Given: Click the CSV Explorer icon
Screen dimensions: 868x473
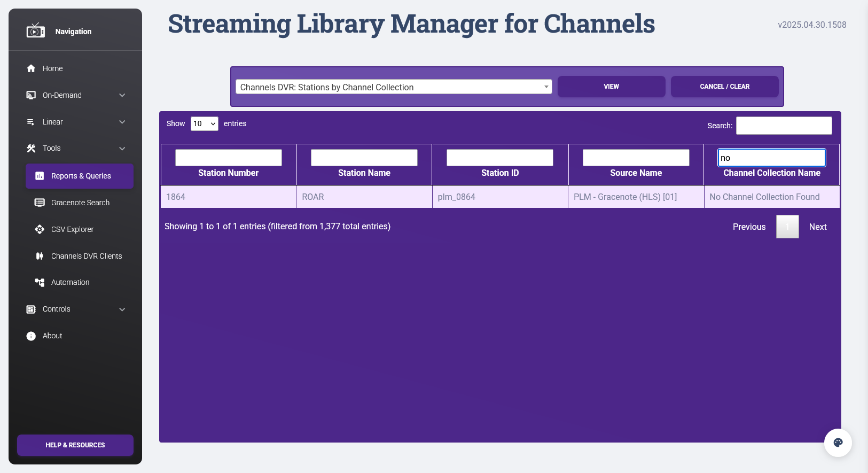Looking at the screenshot, I should pos(40,229).
